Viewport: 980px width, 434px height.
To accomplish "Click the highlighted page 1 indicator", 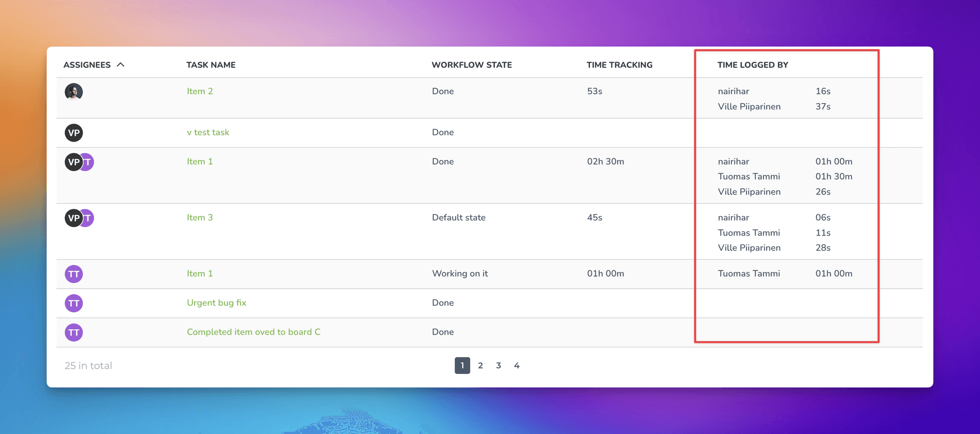I will [x=462, y=365].
